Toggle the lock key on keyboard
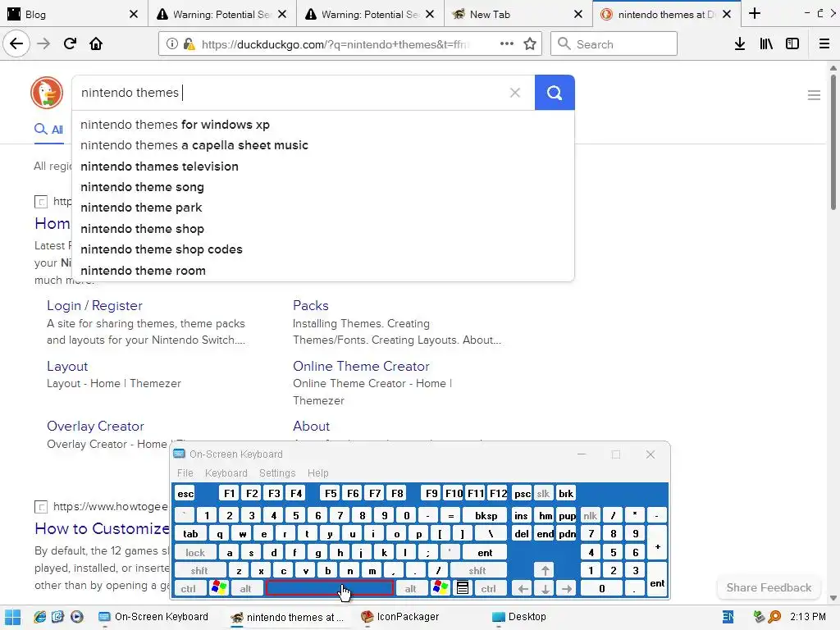The image size is (840, 630). tap(195, 552)
